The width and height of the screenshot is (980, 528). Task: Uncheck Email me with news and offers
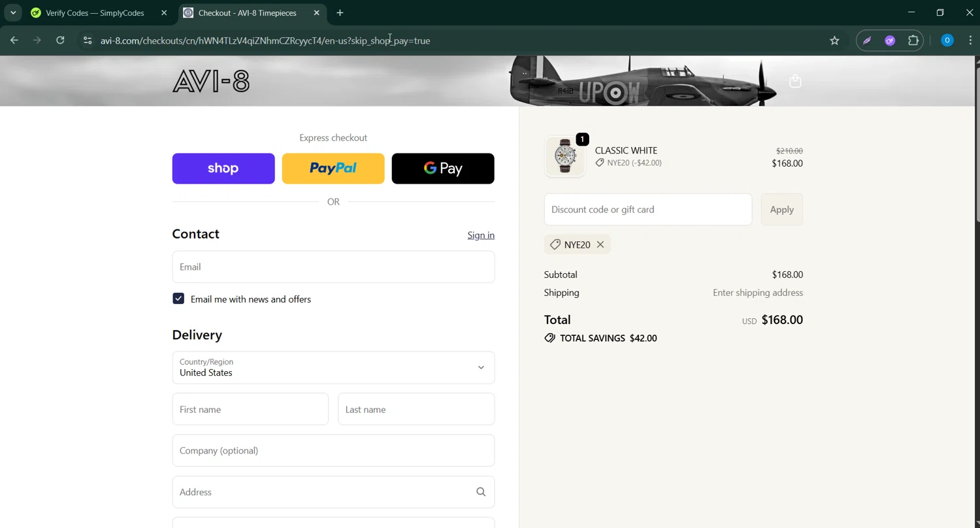tap(178, 299)
